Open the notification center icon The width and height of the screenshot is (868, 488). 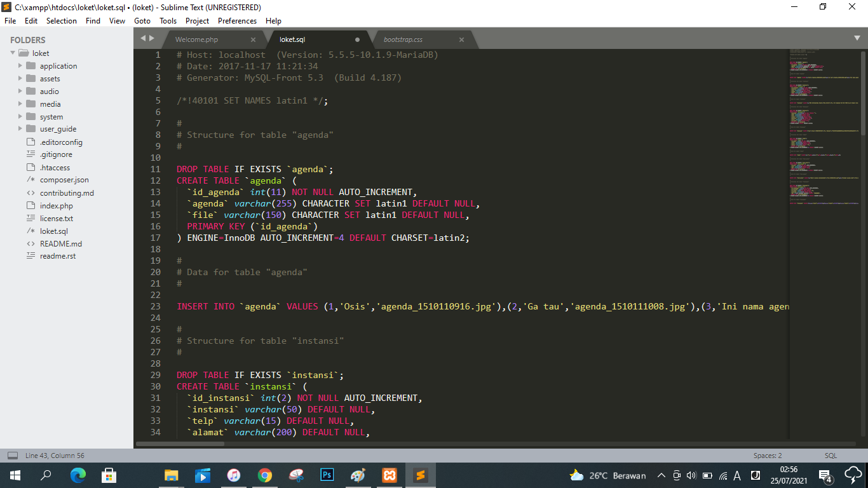coord(825,475)
